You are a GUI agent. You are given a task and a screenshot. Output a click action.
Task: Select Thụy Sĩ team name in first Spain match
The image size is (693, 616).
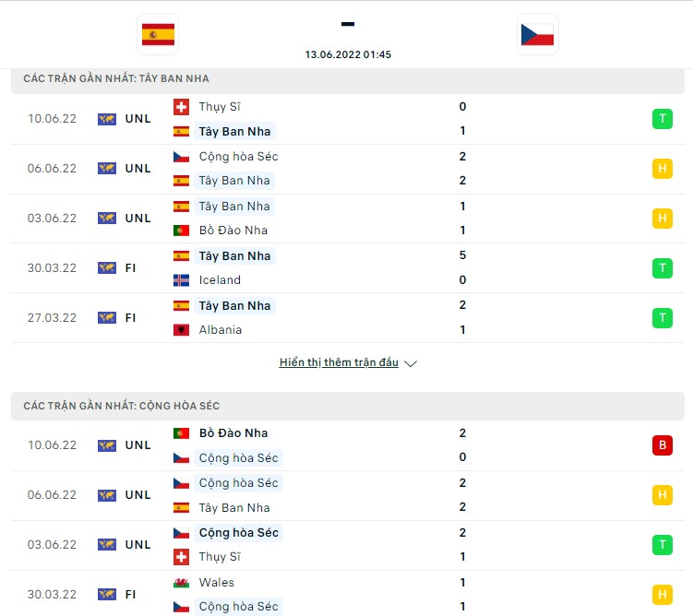tap(220, 107)
